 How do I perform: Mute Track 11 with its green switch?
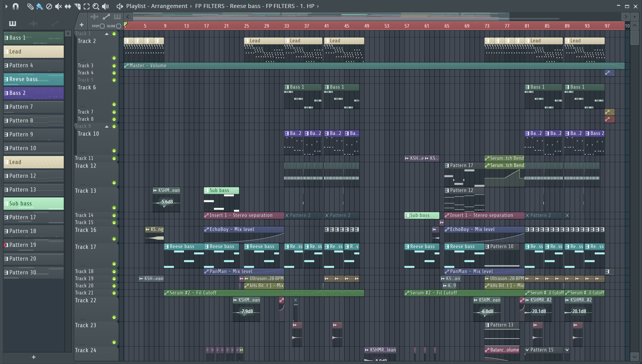point(114,159)
